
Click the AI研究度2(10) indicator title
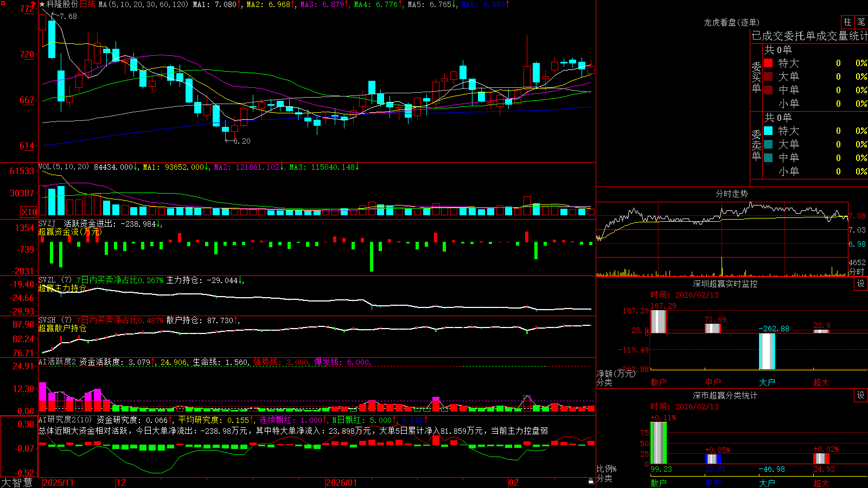pos(66,420)
